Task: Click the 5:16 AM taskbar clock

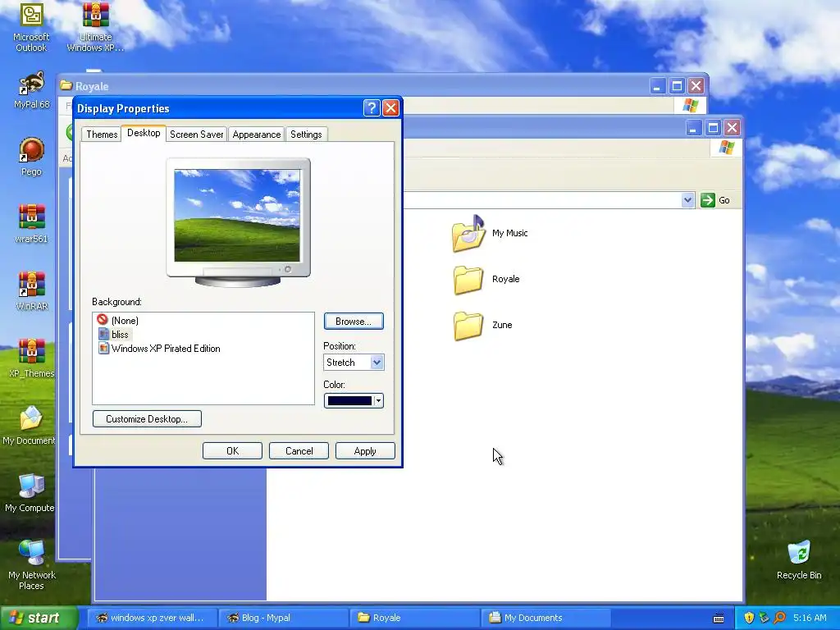Action: coord(810,618)
